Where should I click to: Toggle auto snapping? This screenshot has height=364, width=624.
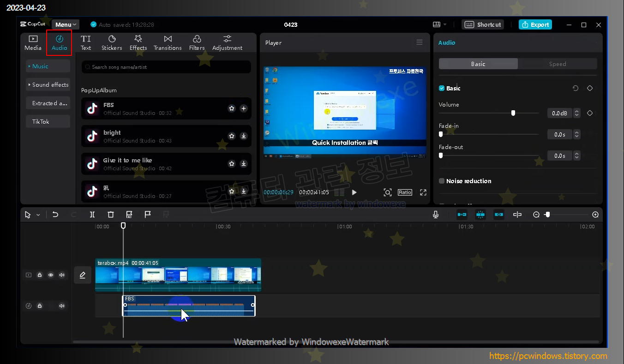tap(480, 215)
